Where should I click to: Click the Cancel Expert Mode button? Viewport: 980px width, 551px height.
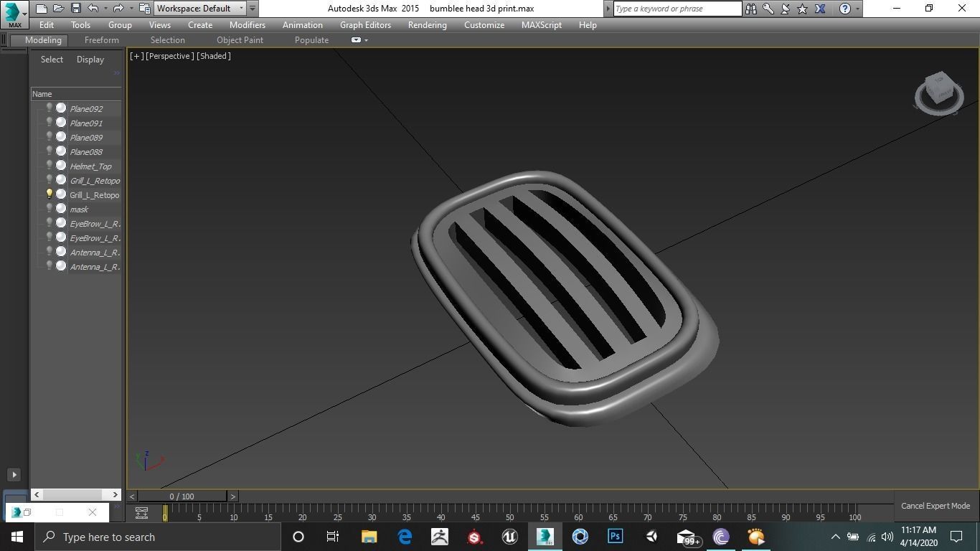pos(935,506)
